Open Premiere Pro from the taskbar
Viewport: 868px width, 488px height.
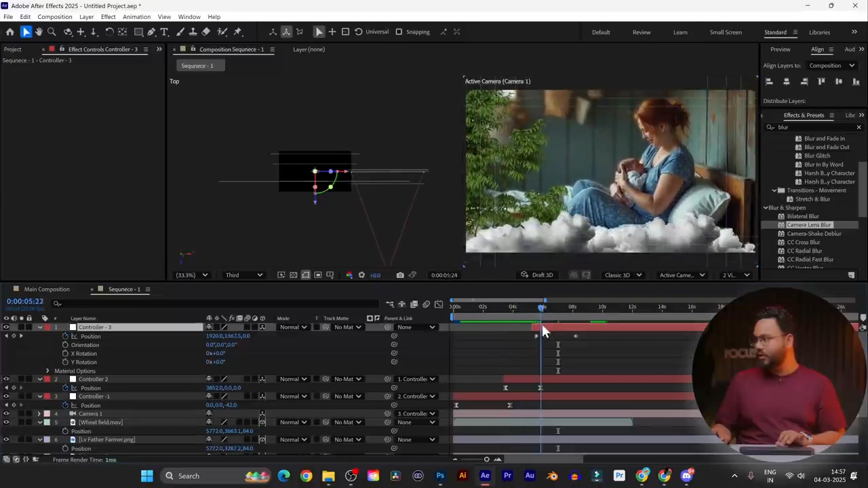[x=507, y=476]
